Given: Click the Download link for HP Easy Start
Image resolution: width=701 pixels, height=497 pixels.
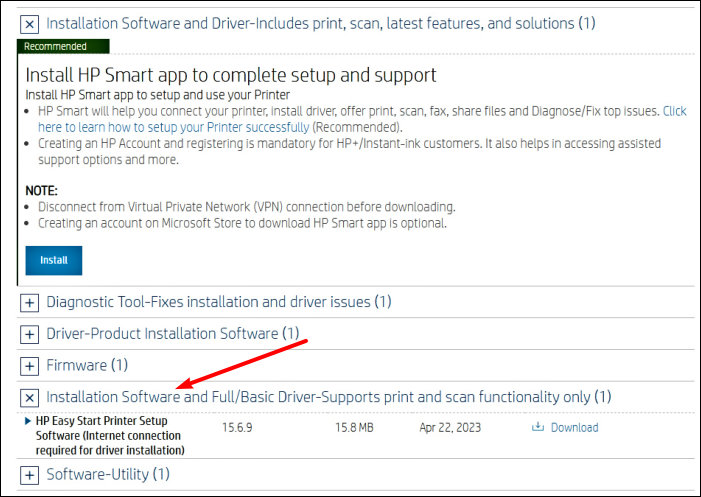Looking at the screenshot, I should 574,428.
